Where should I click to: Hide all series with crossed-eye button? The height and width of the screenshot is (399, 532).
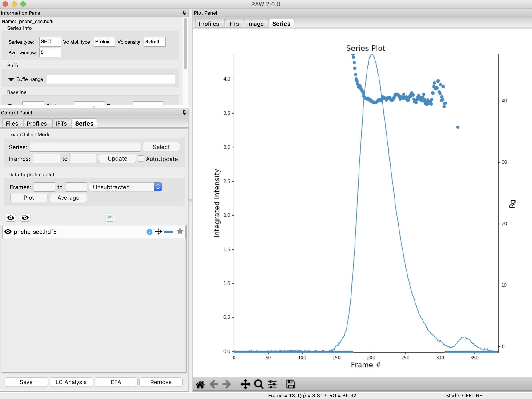(25, 218)
